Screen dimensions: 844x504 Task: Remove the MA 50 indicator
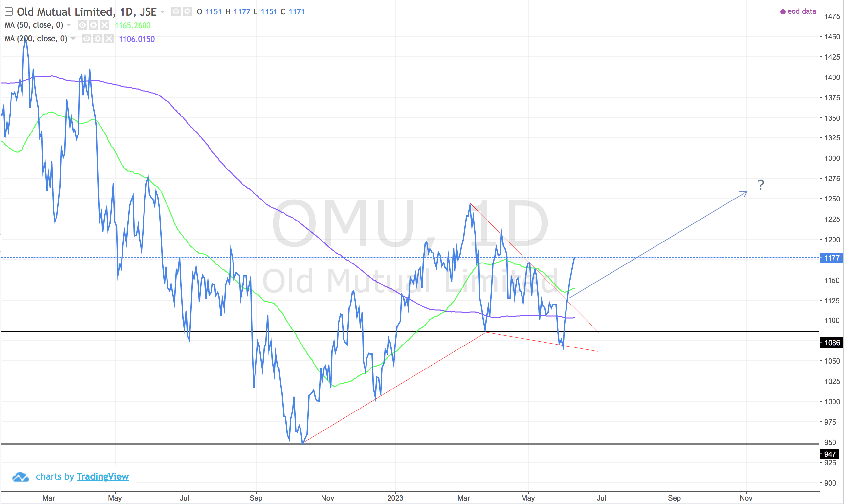[x=105, y=25]
